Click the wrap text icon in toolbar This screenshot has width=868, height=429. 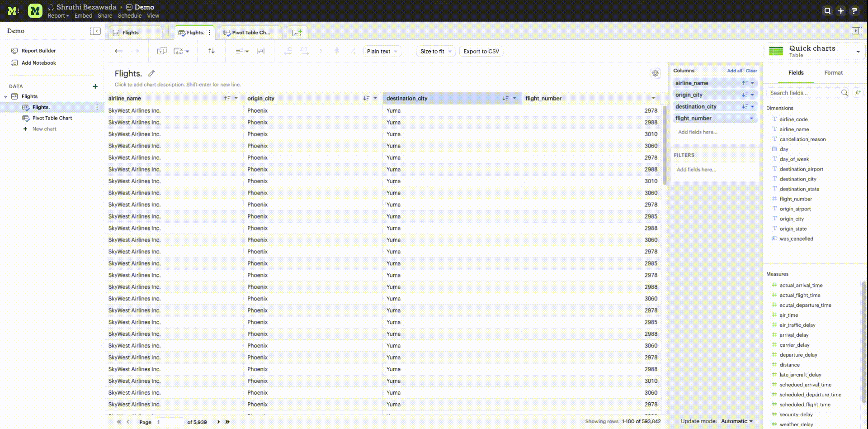click(x=260, y=51)
